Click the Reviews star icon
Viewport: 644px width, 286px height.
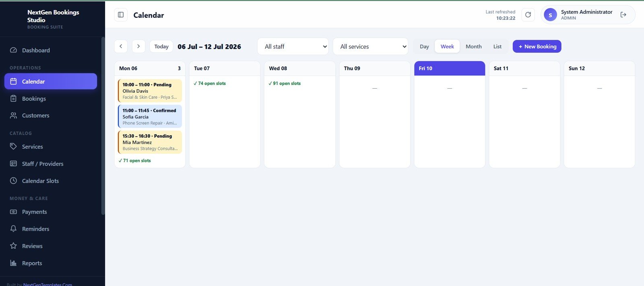(x=13, y=246)
